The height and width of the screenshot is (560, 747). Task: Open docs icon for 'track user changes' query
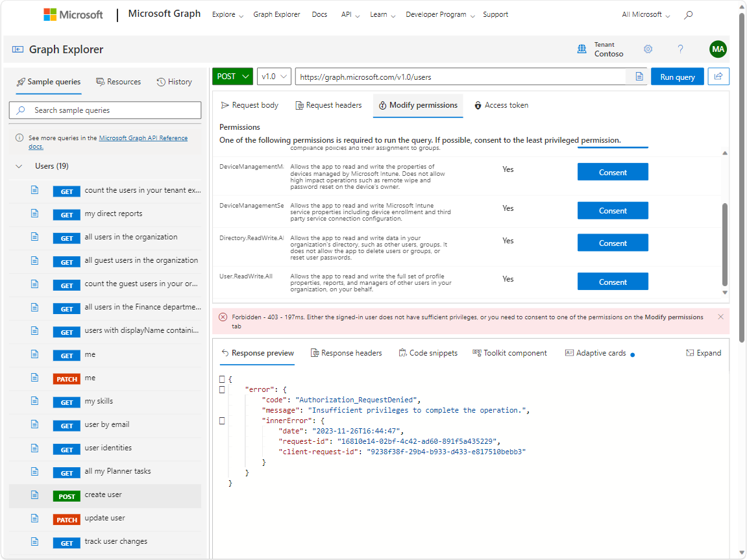(35, 541)
